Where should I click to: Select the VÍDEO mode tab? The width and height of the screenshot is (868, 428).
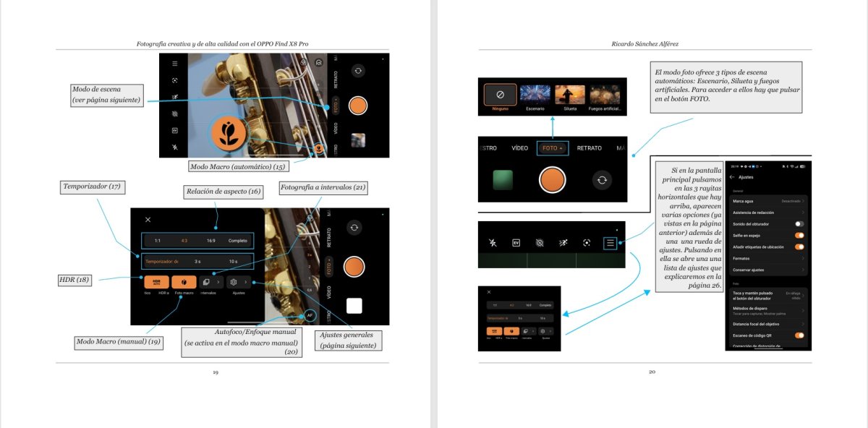click(519, 148)
